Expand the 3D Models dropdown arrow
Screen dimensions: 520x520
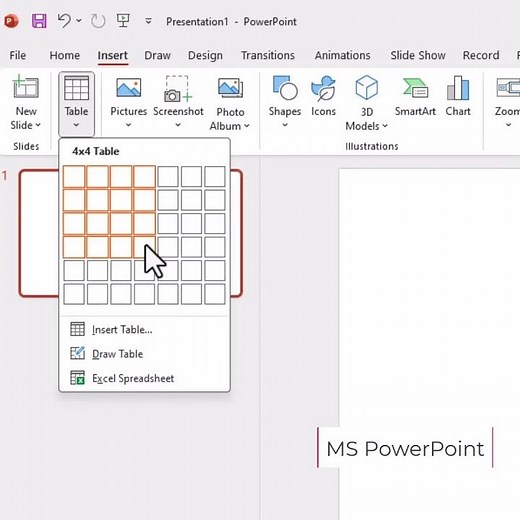click(x=385, y=126)
